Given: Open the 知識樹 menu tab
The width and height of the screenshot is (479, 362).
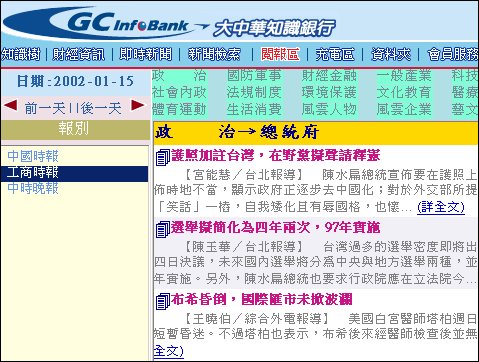Looking at the screenshot, I should point(21,54).
